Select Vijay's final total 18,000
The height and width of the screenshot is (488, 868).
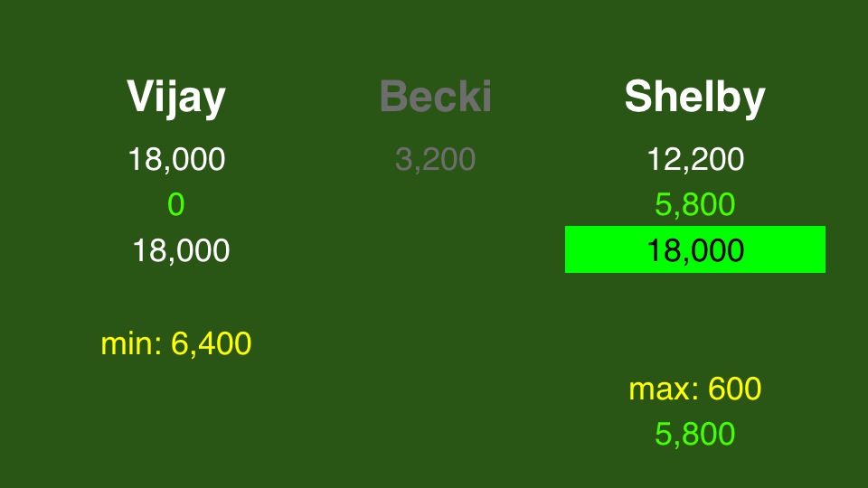tap(181, 250)
